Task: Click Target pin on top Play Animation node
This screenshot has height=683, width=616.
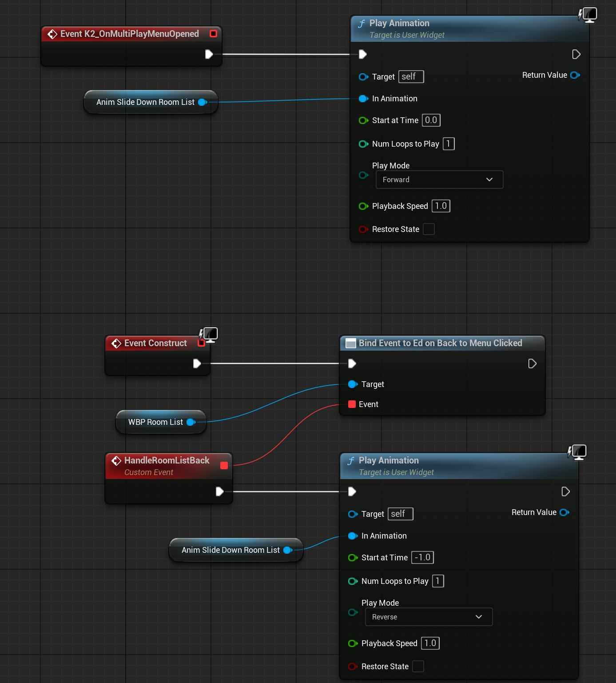Action: [x=363, y=77]
